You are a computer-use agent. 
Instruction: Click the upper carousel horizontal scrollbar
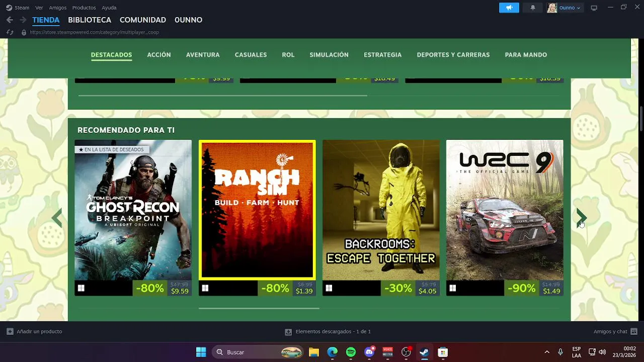click(x=222, y=95)
